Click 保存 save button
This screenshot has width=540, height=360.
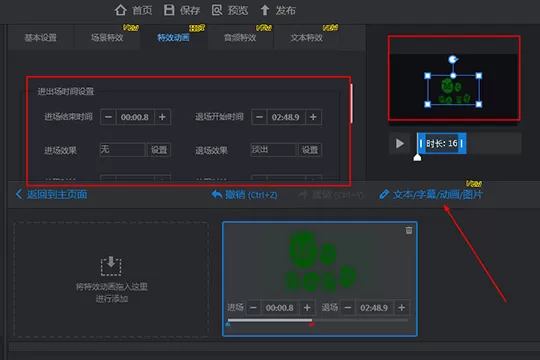181,10
